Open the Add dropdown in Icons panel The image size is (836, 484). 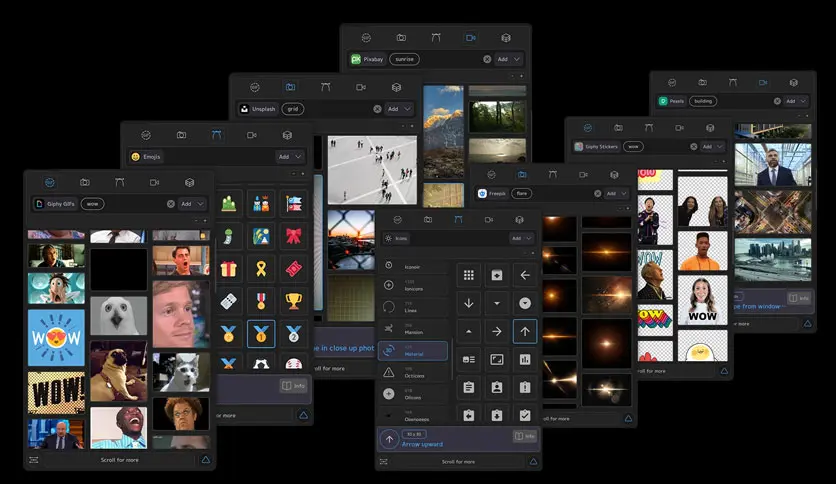point(521,238)
